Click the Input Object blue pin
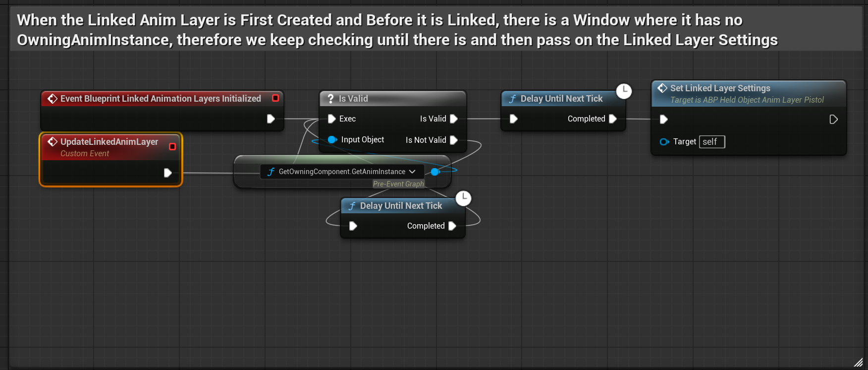Screen dimensions: 868x370 (x=332, y=140)
